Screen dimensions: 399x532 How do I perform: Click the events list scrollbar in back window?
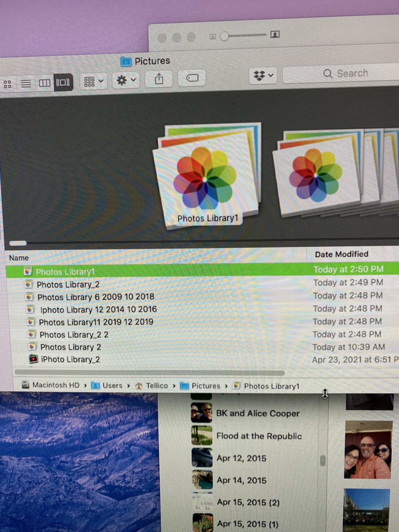click(x=323, y=460)
